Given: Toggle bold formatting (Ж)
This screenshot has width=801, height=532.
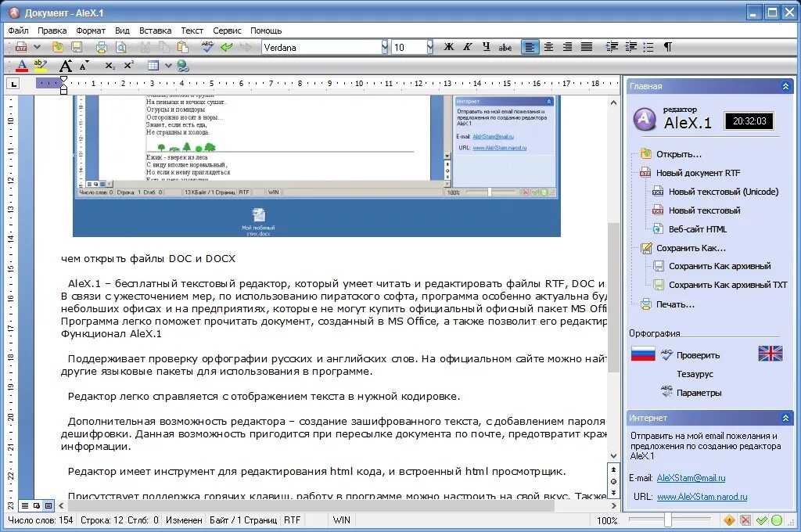Looking at the screenshot, I should click(x=448, y=47).
